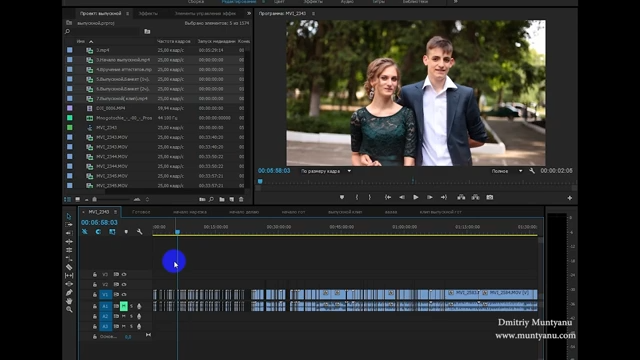Click the Extract button in Program monitor

[x=476, y=197]
